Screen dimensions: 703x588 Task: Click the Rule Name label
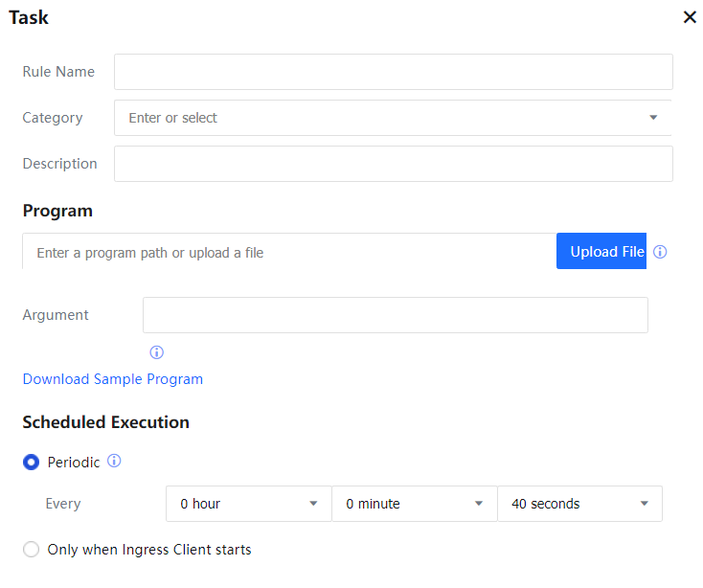(58, 72)
